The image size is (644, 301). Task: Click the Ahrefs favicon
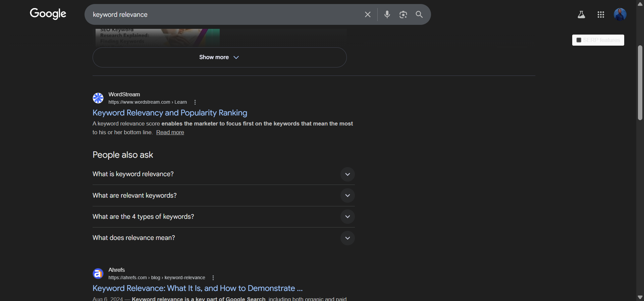coord(98,273)
